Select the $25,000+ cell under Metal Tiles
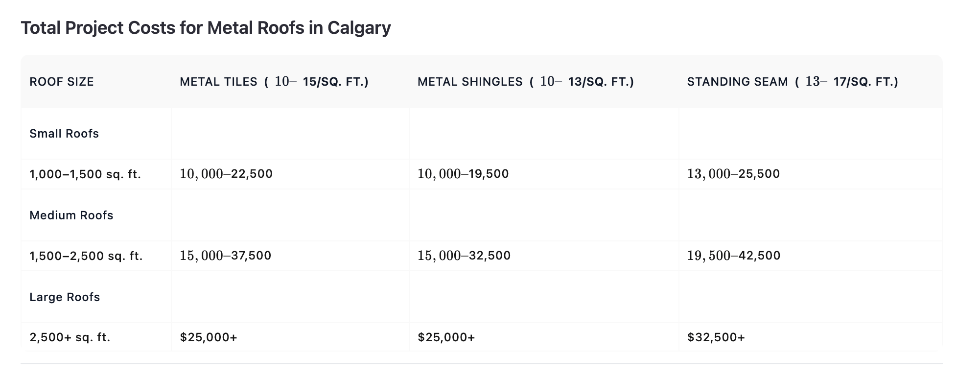This screenshot has height=377, width=980. (209, 337)
